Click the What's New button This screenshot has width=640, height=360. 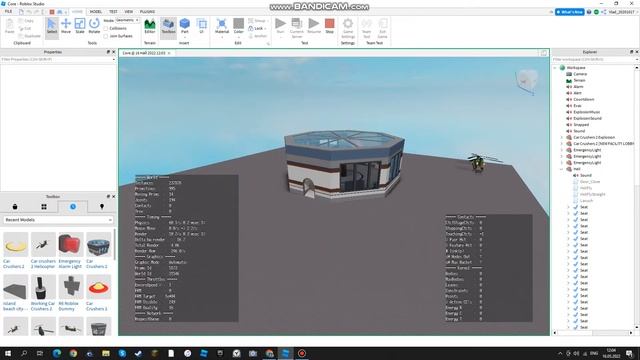click(570, 12)
